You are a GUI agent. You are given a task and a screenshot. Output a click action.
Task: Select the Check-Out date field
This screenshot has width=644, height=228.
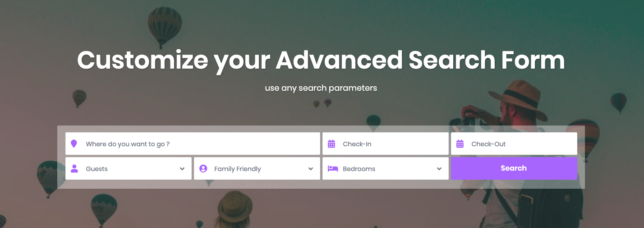pos(514,144)
